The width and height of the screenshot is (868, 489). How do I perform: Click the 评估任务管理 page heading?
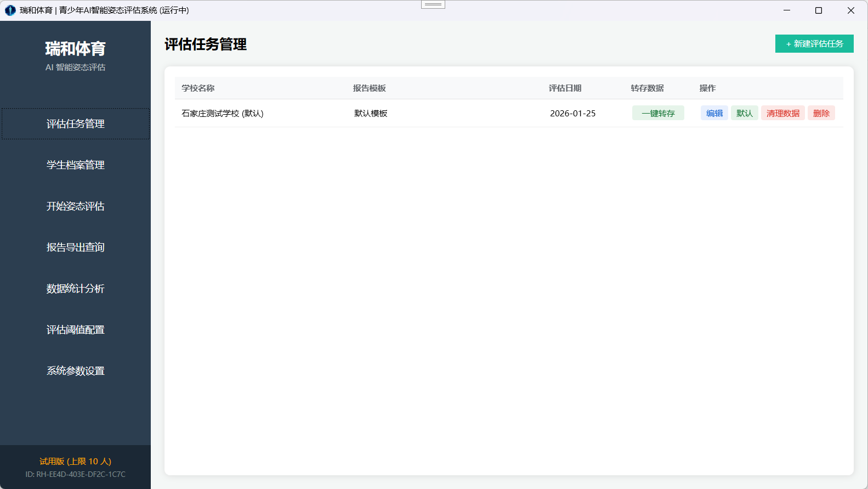pos(206,44)
